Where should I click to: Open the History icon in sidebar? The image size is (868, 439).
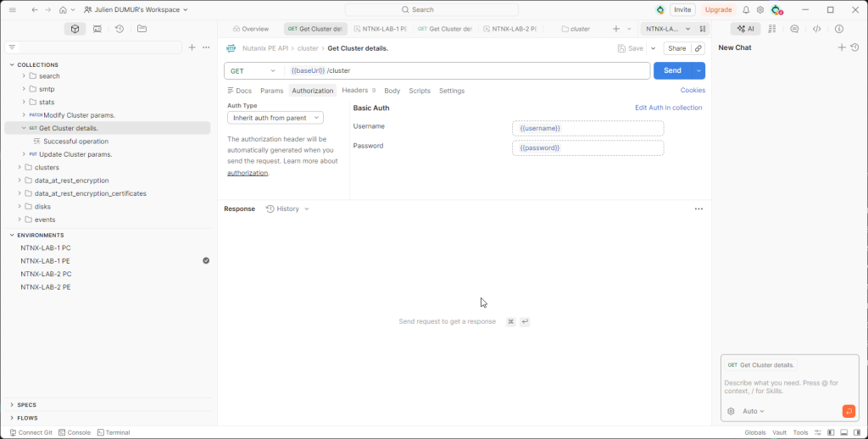click(120, 29)
